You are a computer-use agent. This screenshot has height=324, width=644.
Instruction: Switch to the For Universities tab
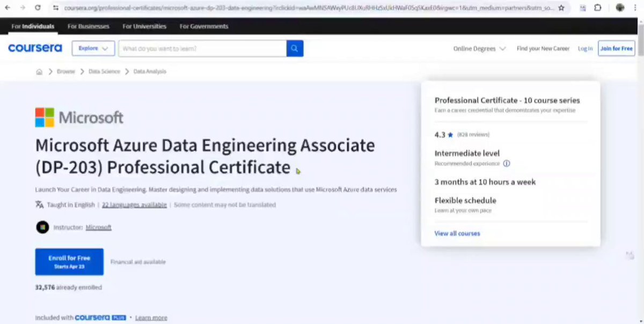click(x=144, y=26)
